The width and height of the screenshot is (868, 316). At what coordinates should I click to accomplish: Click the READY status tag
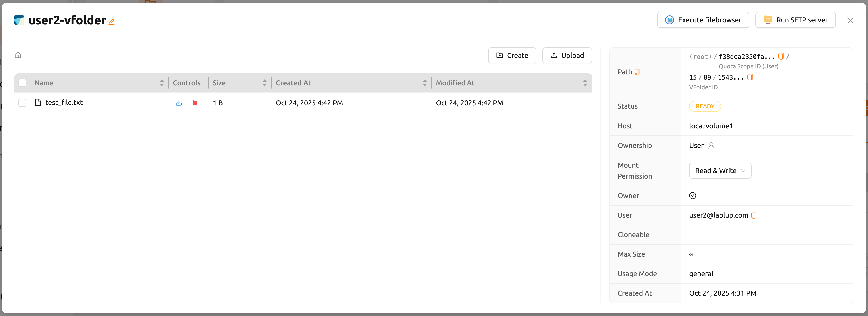click(x=705, y=106)
